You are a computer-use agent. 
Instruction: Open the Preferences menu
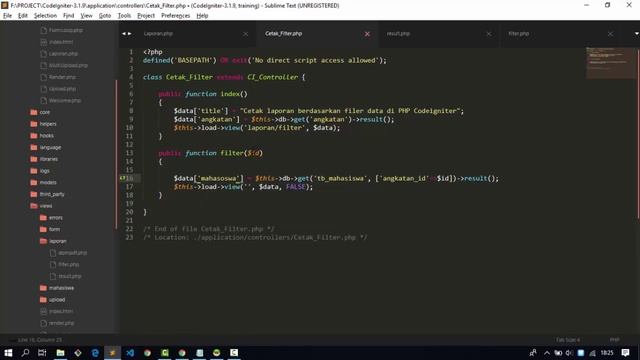[176, 16]
